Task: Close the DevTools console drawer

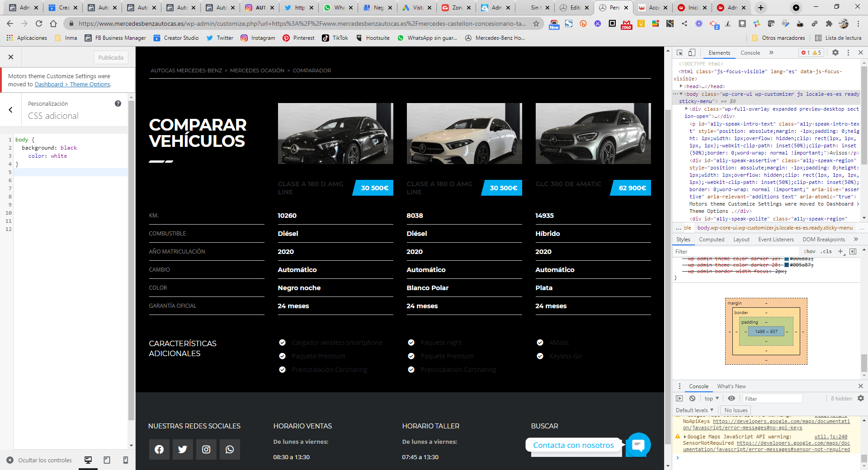Action: pos(861,386)
